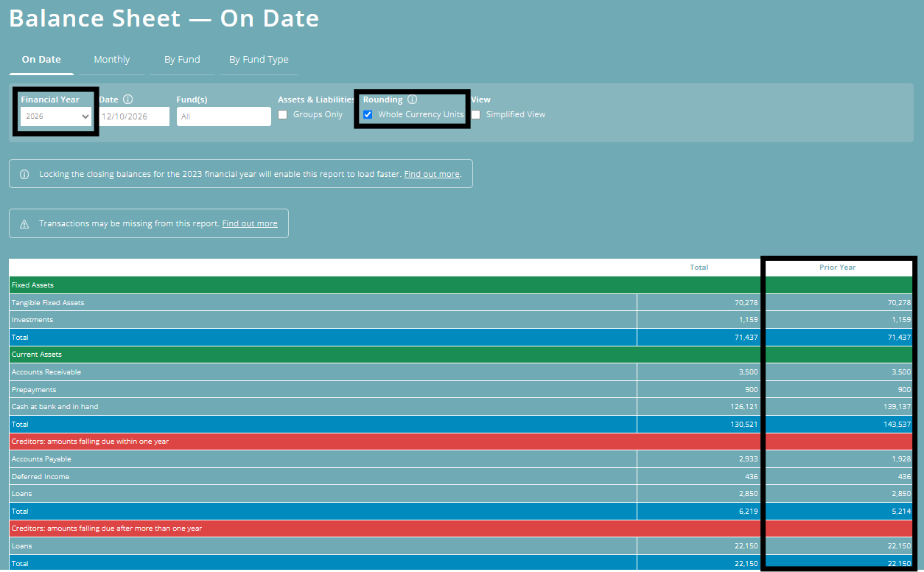This screenshot has width=924, height=572.
Task: Click Cash at bank Prior Year value 139,137
Action: point(896,407)
